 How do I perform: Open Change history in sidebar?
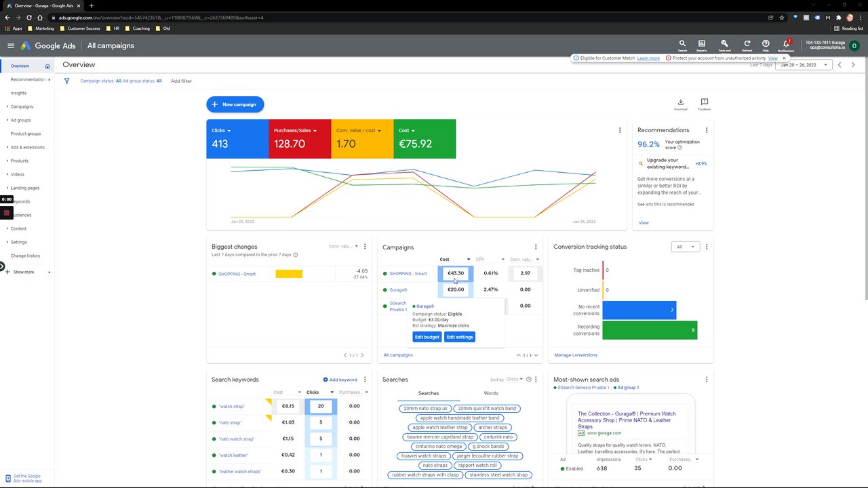25,256
